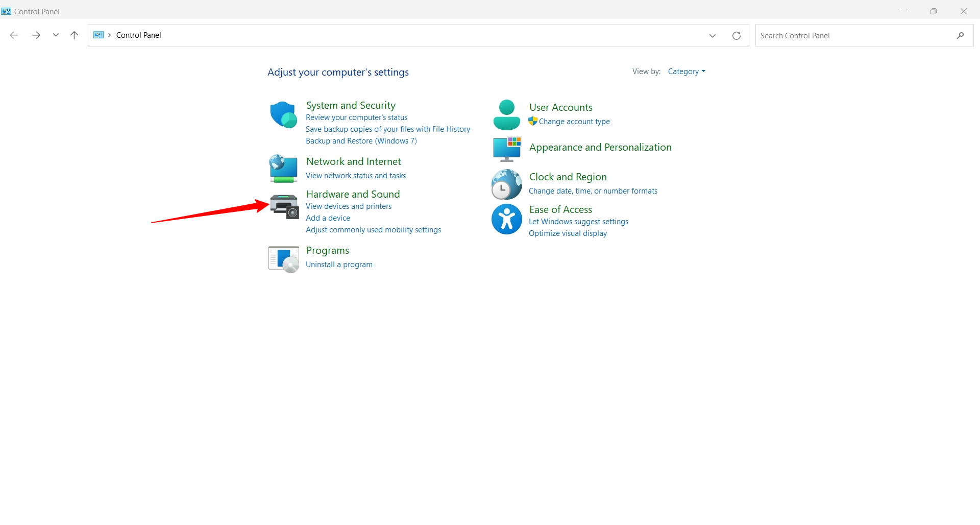Open the Programs category icon
Viewport: 980px width, 525px height.
[284, 259]
